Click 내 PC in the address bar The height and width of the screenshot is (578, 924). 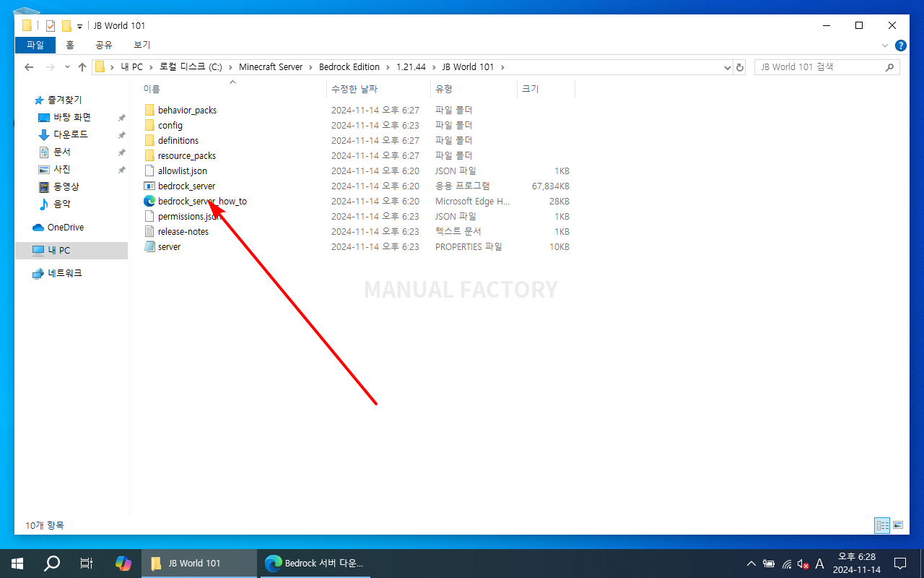click(132, 67)
